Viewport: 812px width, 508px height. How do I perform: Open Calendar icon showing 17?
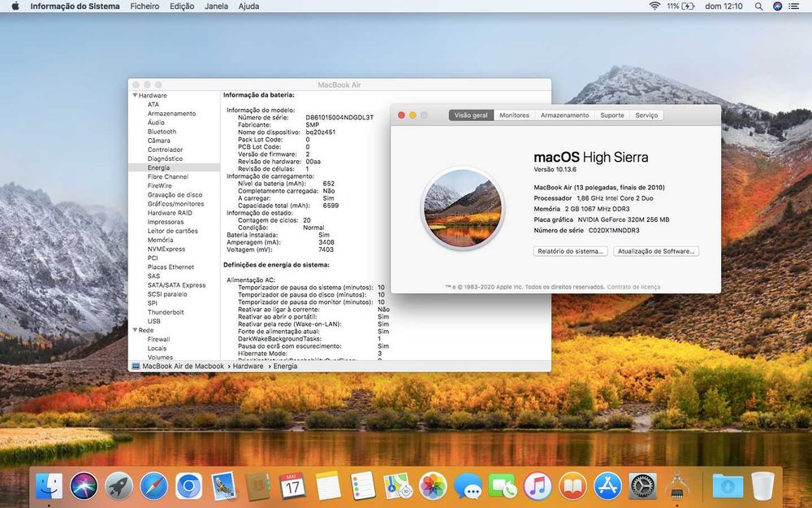tap(292, 486)
